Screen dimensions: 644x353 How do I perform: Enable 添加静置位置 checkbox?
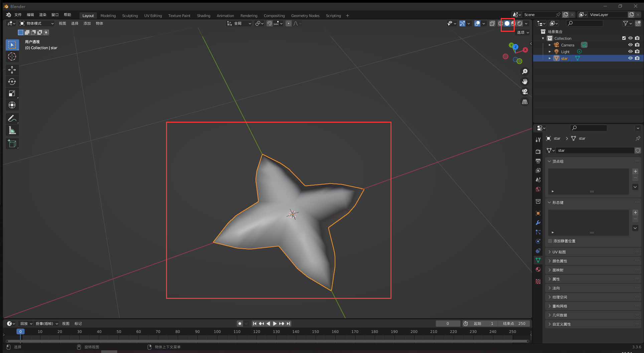(x=550, y=241)
